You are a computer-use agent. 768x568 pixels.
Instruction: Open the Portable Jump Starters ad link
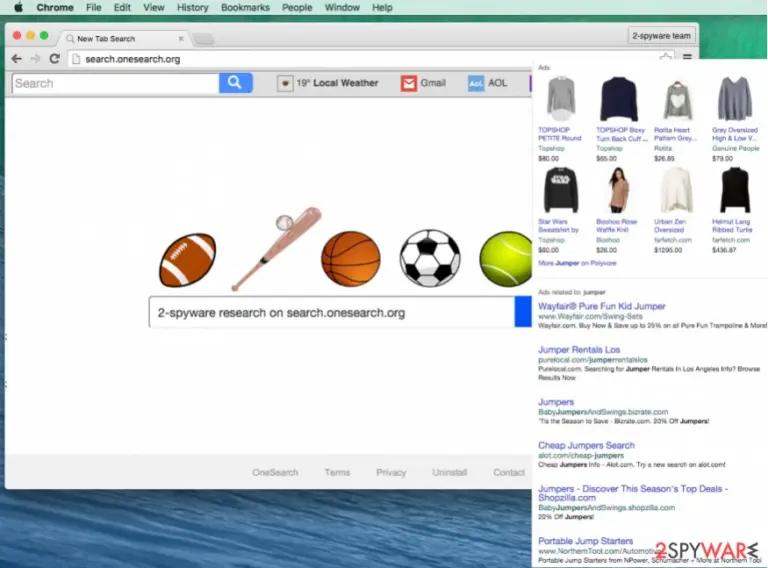tap(585, 541)
